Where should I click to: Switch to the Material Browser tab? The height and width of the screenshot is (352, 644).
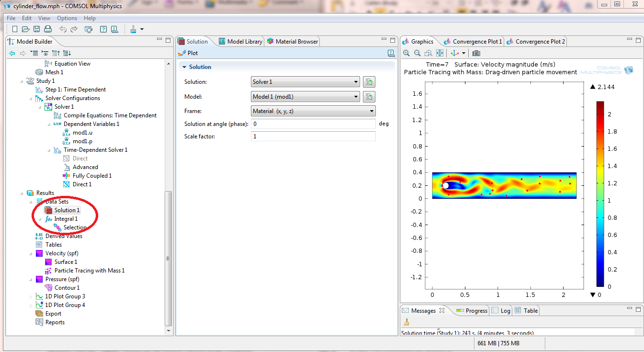tap(292, 42)
